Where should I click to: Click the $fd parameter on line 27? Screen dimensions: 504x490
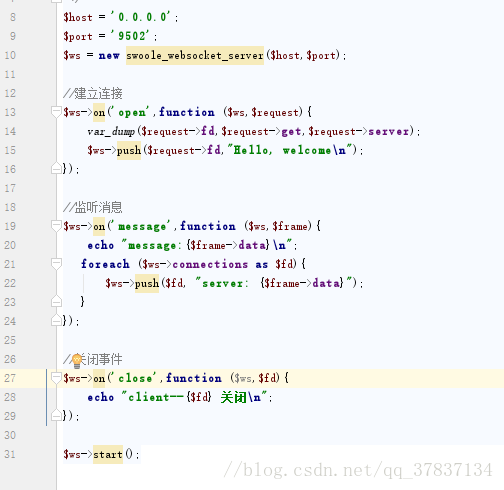click(x=268, y=378)
